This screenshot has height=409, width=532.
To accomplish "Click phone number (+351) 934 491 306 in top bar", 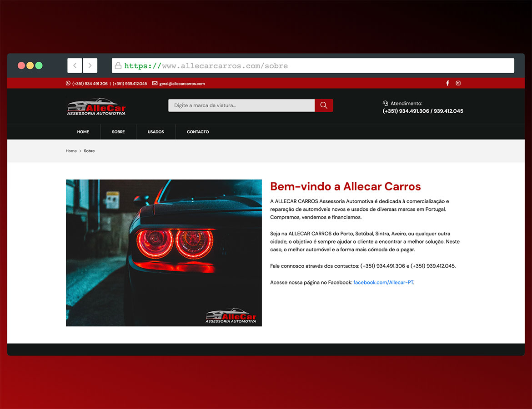I will (x=90, y=84).
